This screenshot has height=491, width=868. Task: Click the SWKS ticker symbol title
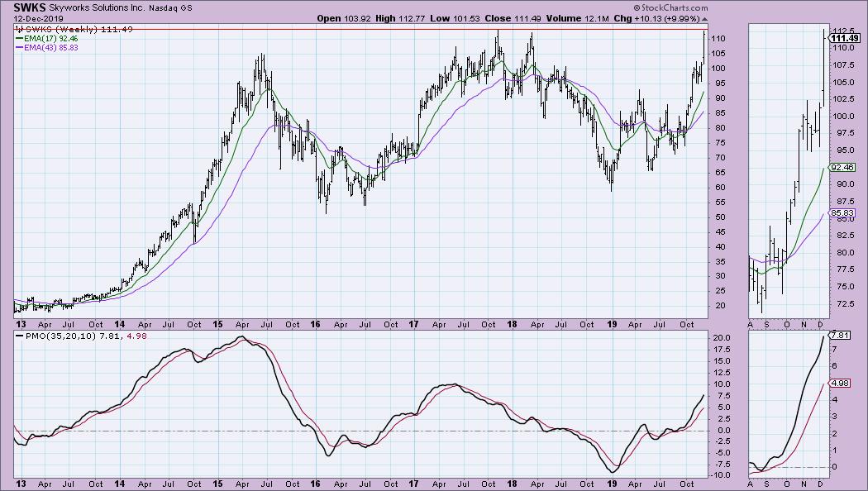tap(30, 7)
